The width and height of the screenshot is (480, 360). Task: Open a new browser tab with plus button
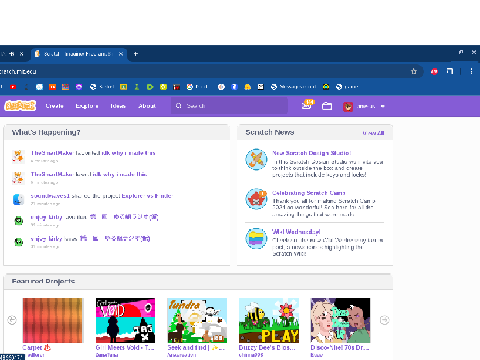pos(136,54)
